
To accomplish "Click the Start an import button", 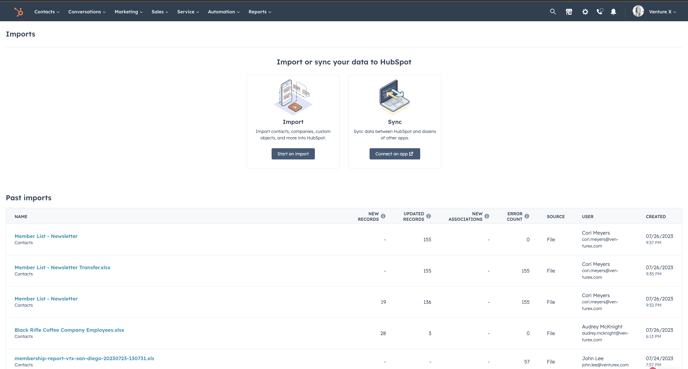I will click(x=293, y=154).
